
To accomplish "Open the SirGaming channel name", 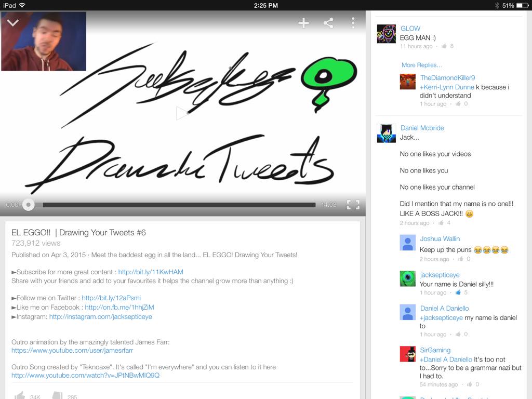I will click(x=435, y=350).
